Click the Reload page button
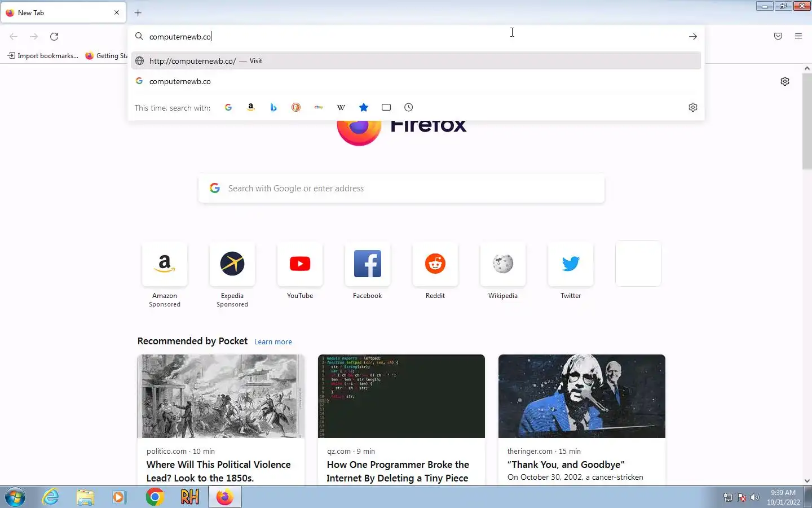 (54, 37)
